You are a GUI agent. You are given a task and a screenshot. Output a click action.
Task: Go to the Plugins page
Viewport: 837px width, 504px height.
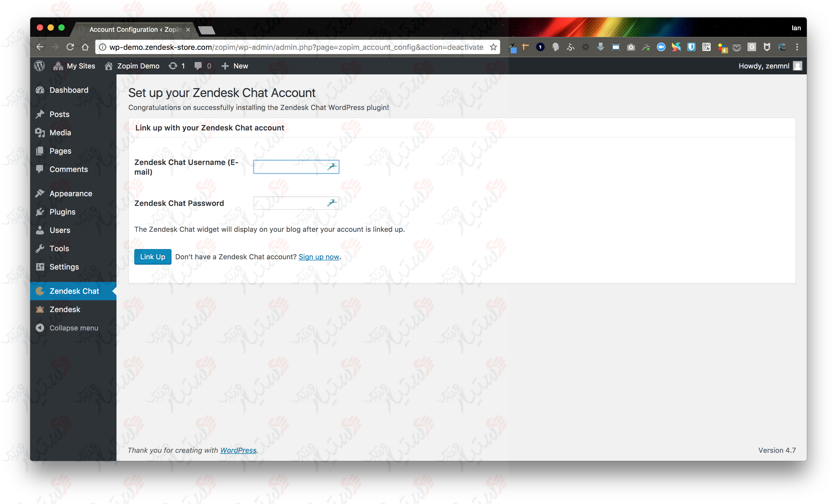pyautogui.click(x=62, y=212)
